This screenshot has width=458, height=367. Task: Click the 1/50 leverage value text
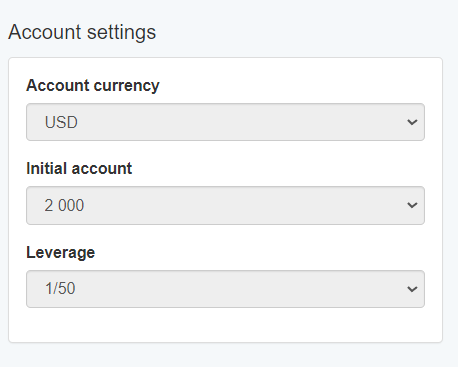tap(60, 288)
